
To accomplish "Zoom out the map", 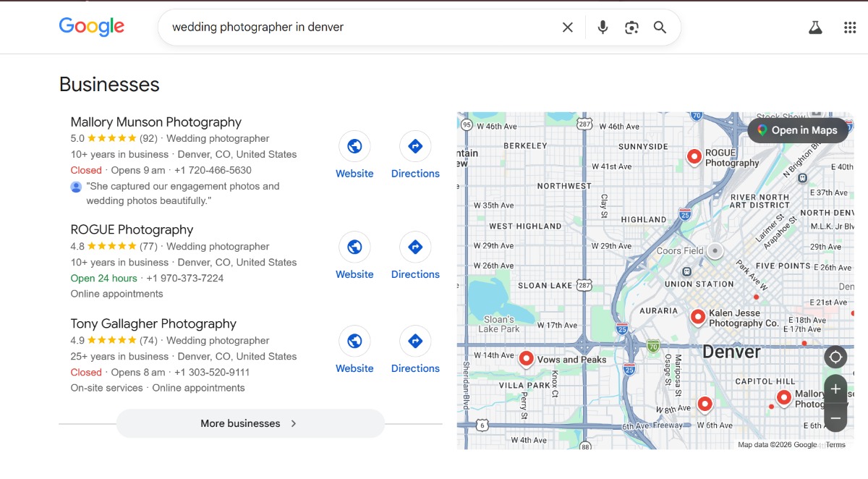I will tap(835, 417).
